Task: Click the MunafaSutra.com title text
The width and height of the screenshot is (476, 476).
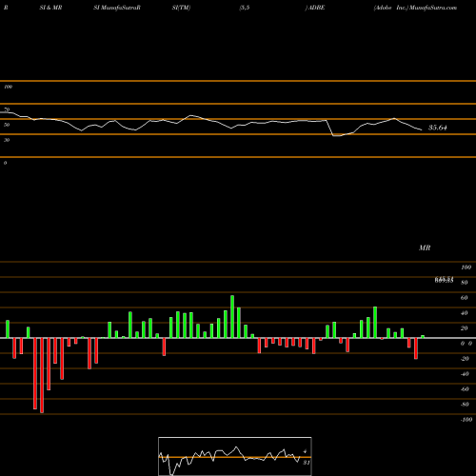Action: click(x=433, y=8)
